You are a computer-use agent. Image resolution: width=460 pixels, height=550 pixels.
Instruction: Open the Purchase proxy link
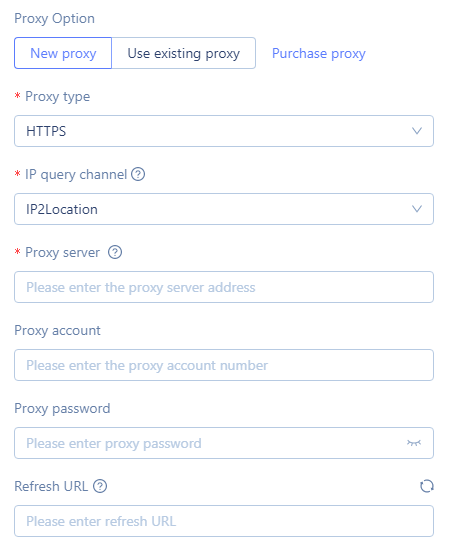coord(319,53)
